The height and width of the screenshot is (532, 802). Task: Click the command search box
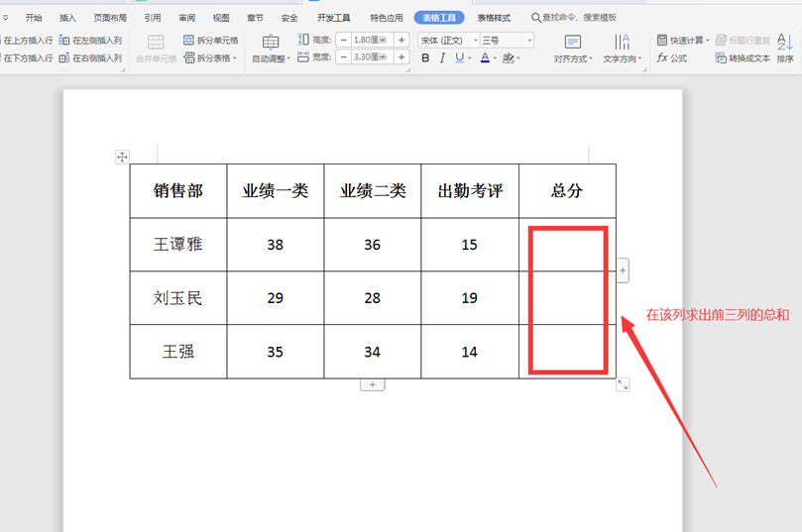tap(574, 18)
